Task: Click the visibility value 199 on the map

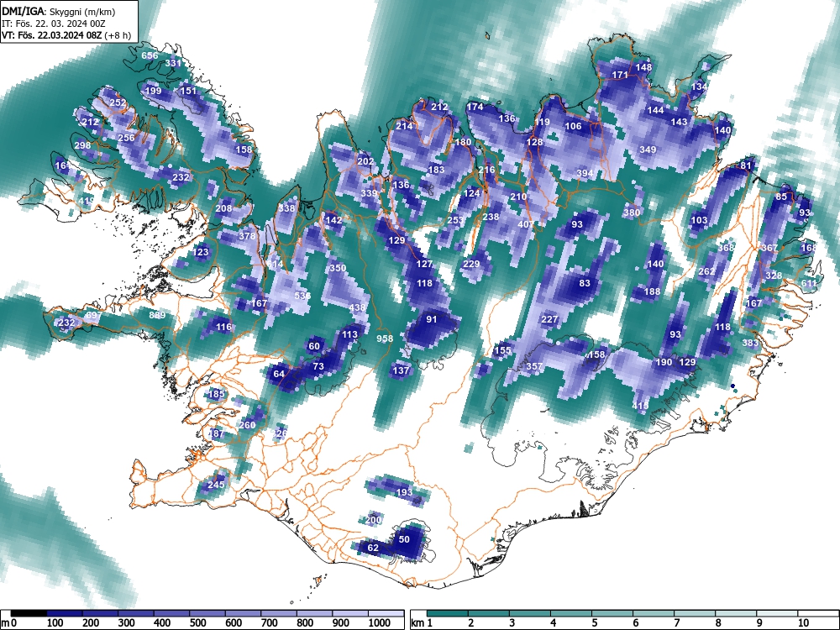Action: pyautogui.click(x=153, y=91)
